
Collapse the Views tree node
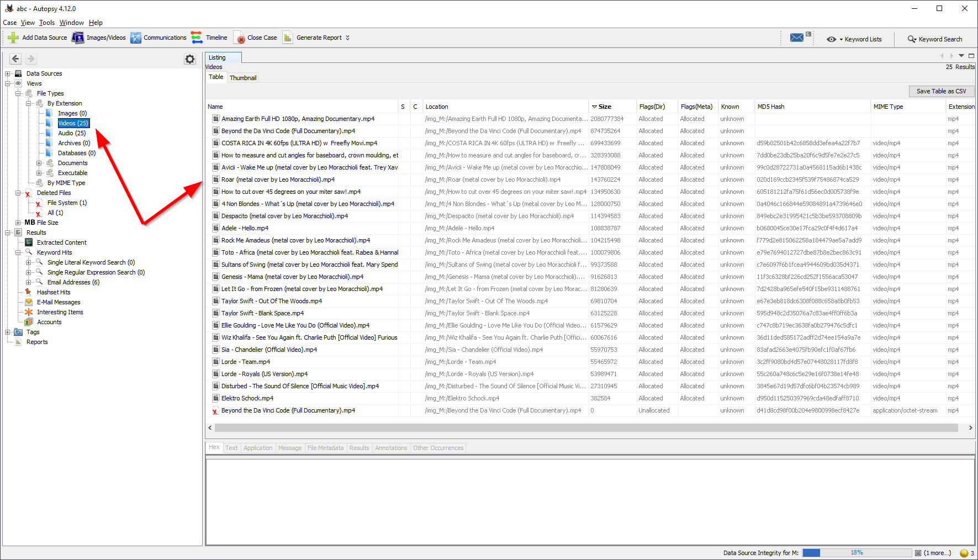pos(8,83)
